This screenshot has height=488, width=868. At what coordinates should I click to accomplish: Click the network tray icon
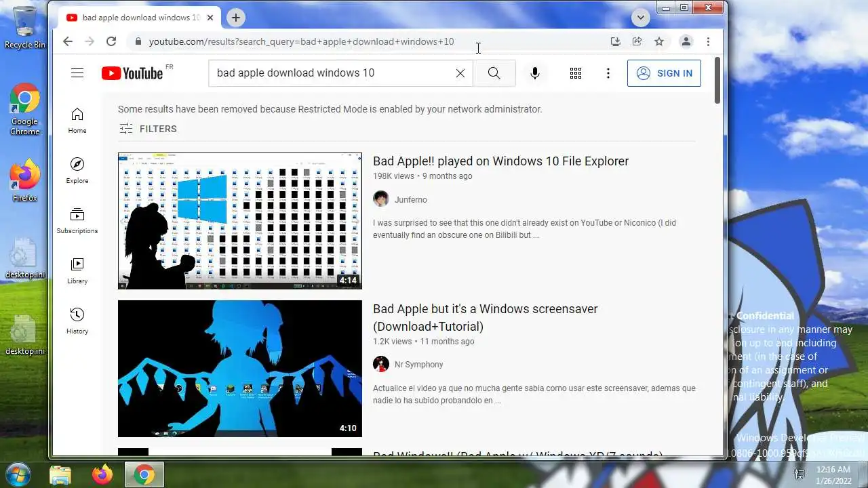[800, 474]
